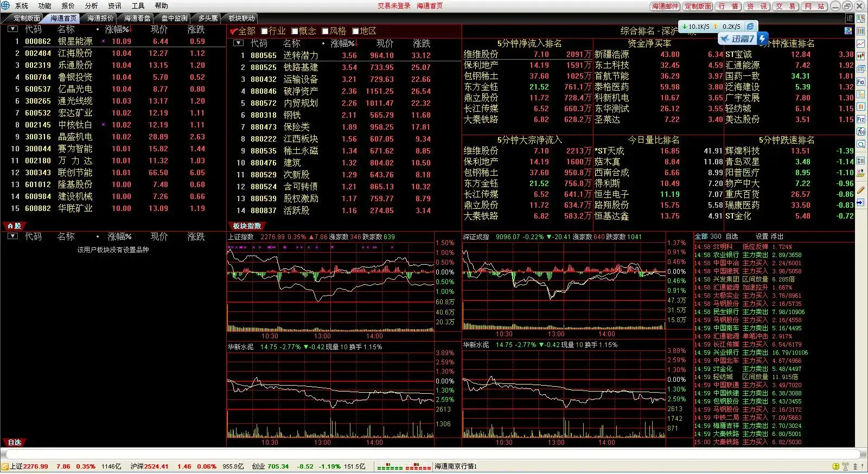Click the round status icon at bottom right
The width and height of the screenshot is (868, 474).
tap(836, 466)
